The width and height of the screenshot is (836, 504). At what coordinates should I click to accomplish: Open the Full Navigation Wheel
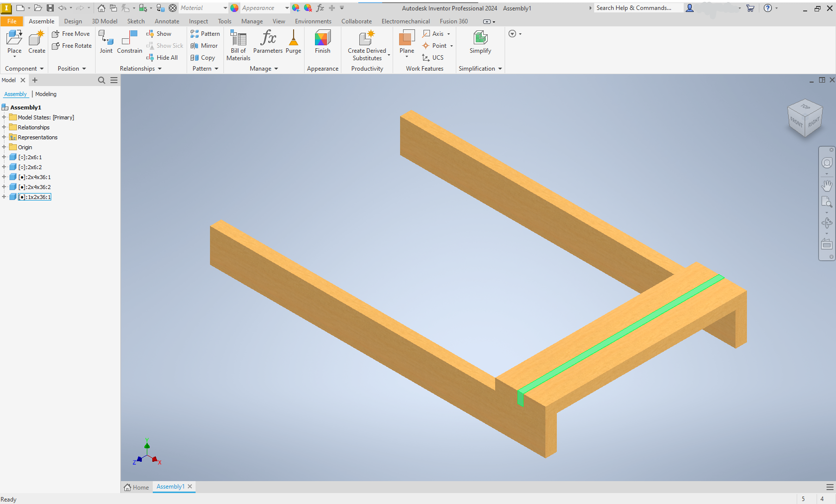coord(827,163)
